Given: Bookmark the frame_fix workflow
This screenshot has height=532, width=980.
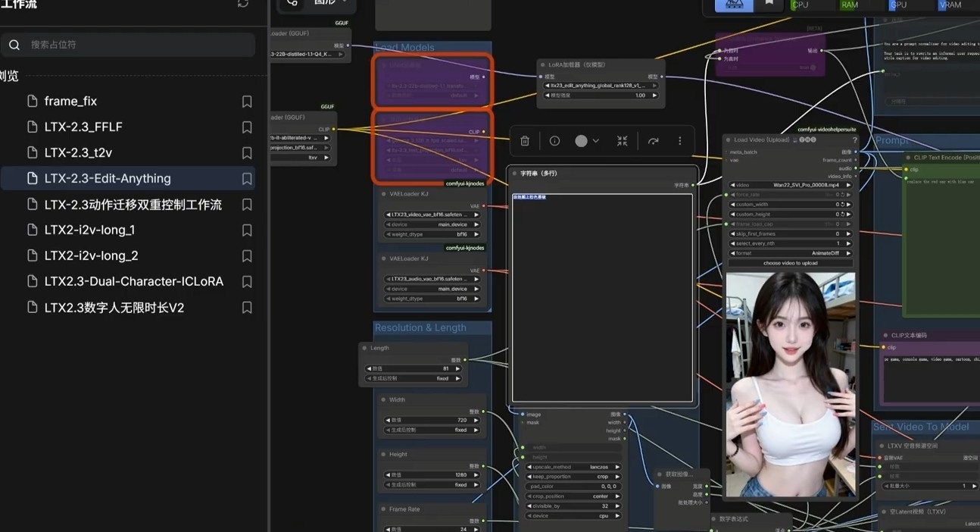Looking at the screenshot, I should [x=247, y=101].
